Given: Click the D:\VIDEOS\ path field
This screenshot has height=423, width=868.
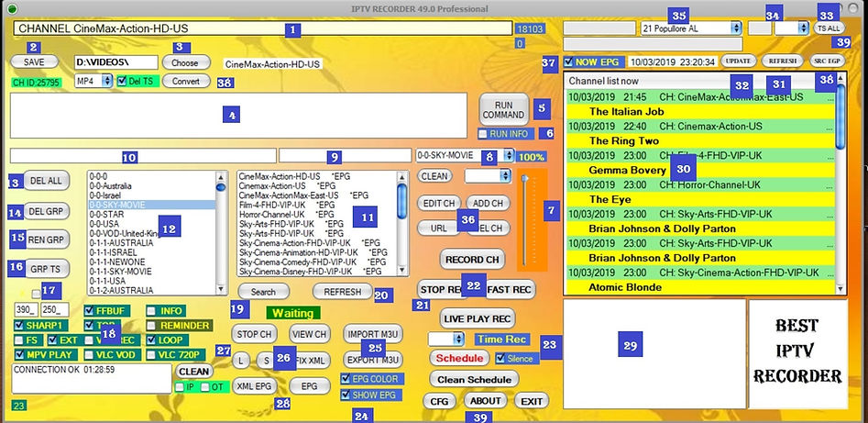Looking at the screenshot, I should pos(116,62).
